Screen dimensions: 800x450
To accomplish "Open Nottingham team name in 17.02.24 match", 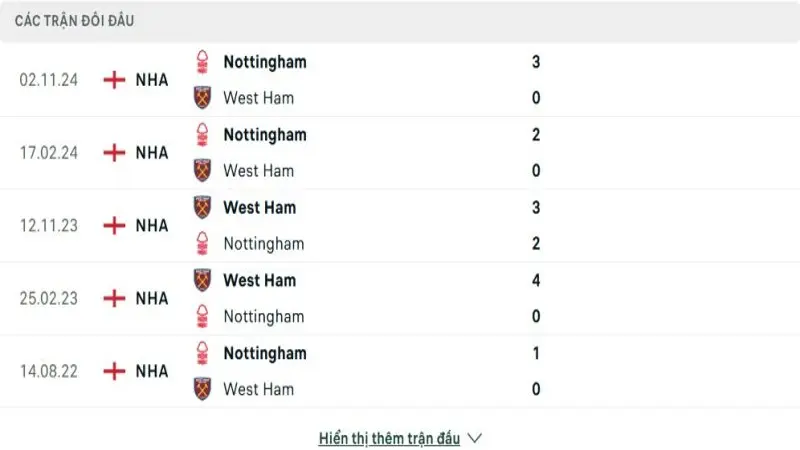I will tap(265, 134).
